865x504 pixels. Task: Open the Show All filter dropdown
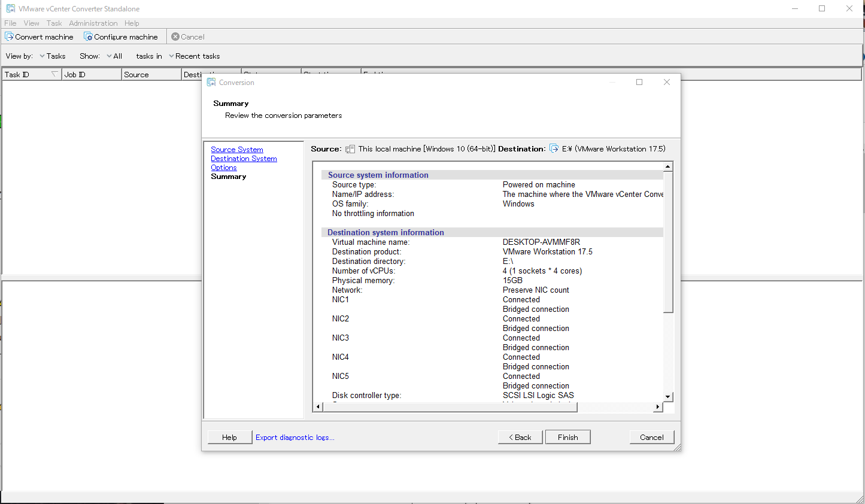[114, 56]
